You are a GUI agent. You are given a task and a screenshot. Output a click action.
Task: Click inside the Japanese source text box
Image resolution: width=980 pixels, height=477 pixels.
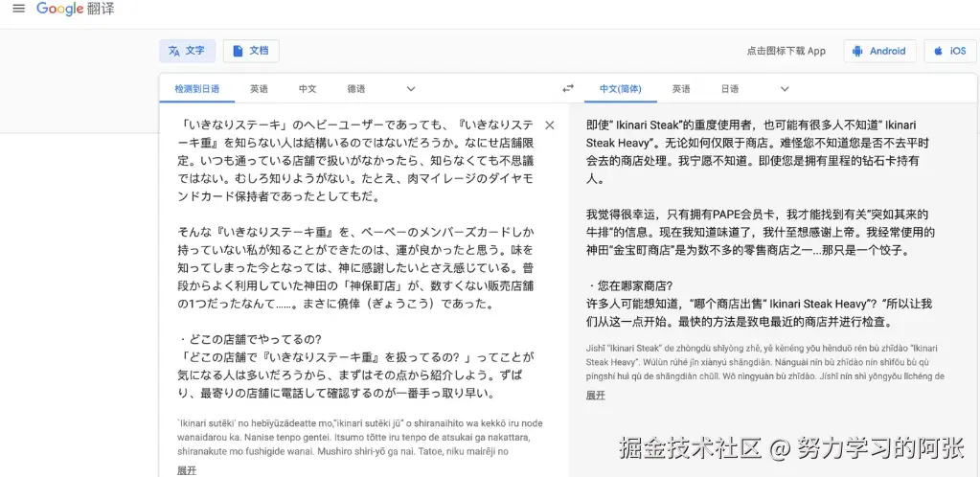tap(356, 259)
